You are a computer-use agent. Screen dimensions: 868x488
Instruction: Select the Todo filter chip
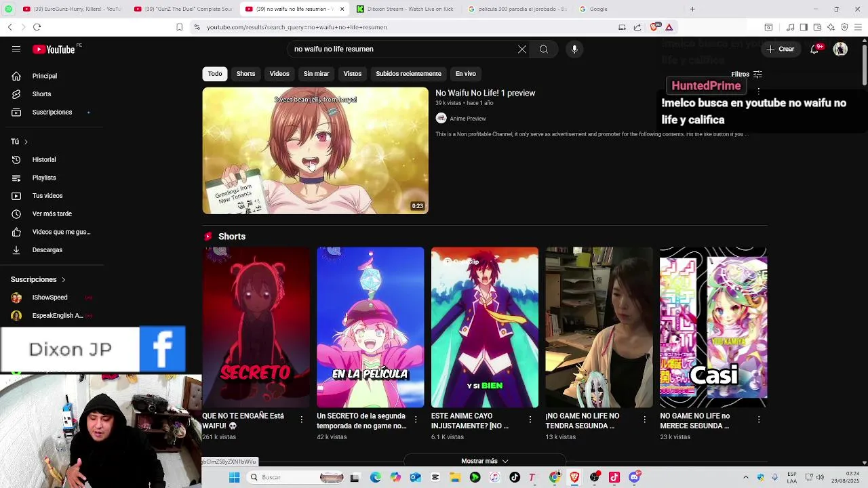click(215, 73)
